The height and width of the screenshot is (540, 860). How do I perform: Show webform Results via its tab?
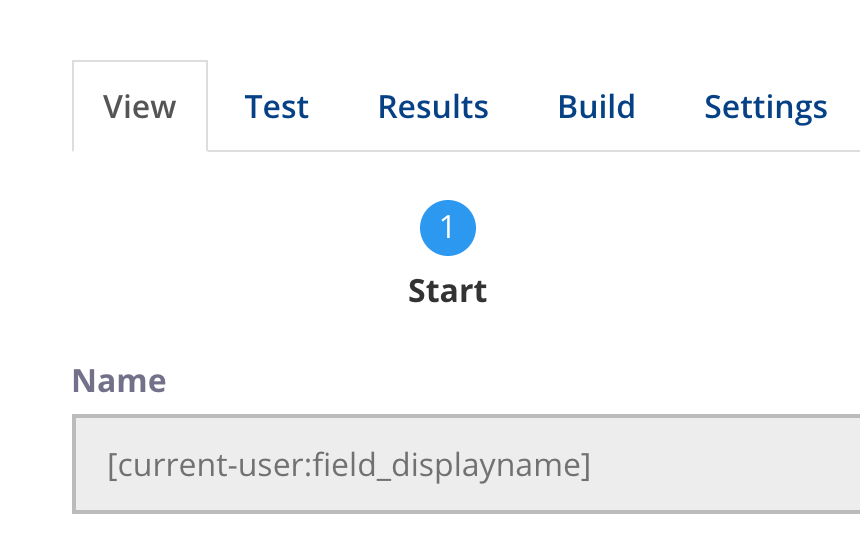(433, 106)
